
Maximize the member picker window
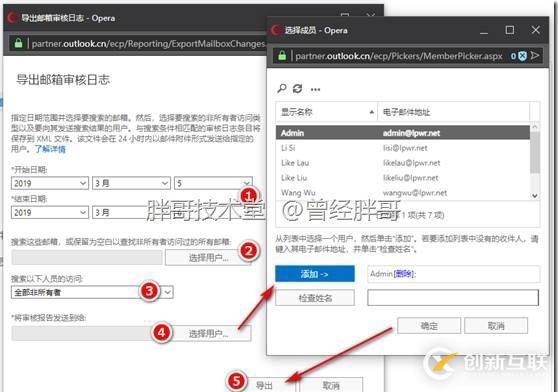[x=510, y=30]
